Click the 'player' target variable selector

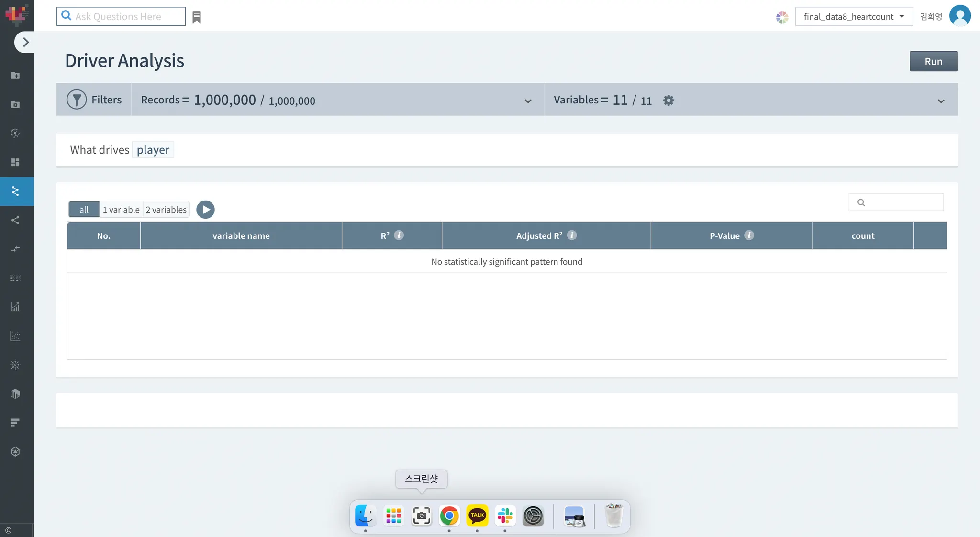coord(153,150)
